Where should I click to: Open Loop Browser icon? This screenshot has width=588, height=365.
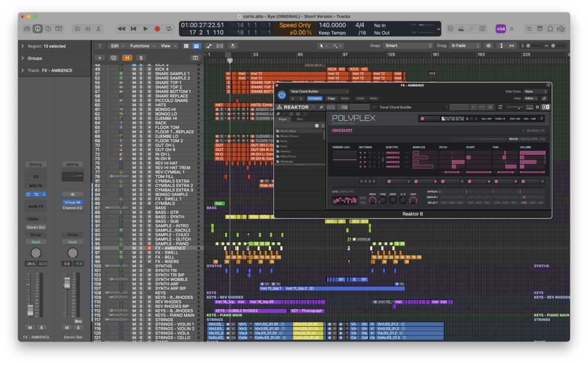(551, 29)
